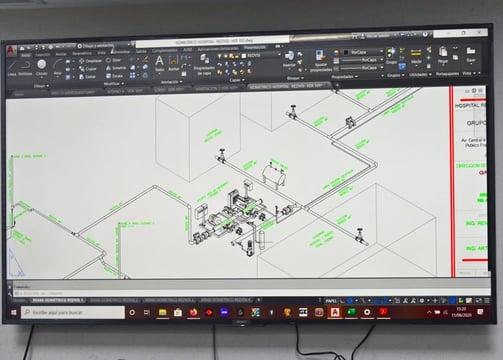Click the Simetría (mirror) tool
This screenshot has height=360, width=503.
coord(116,68)
